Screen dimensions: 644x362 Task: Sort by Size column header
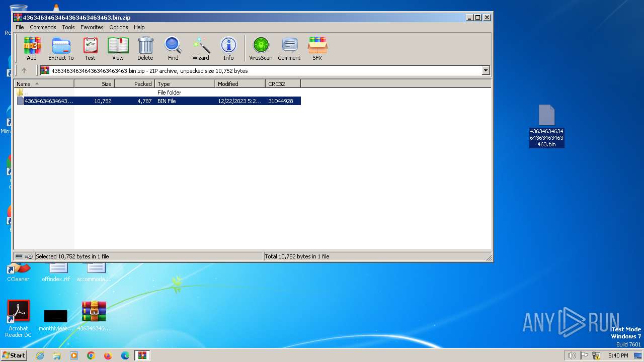pos(94,84)
